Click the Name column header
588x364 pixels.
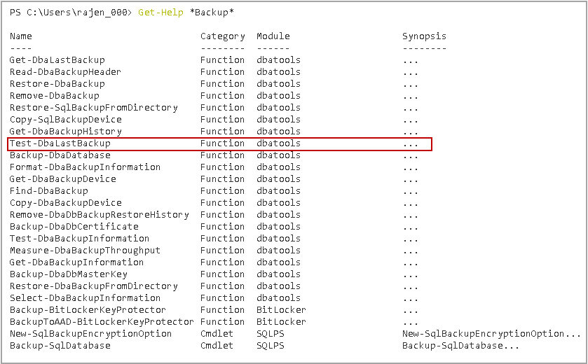click(20, 36)
